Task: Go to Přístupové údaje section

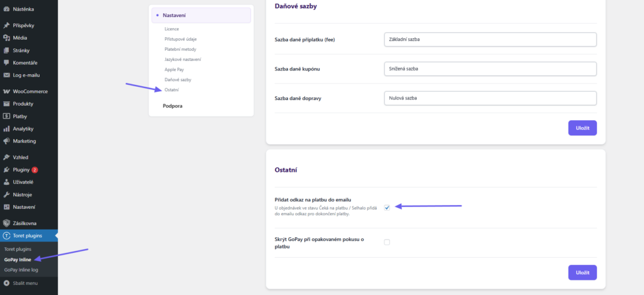Action: 180,39
